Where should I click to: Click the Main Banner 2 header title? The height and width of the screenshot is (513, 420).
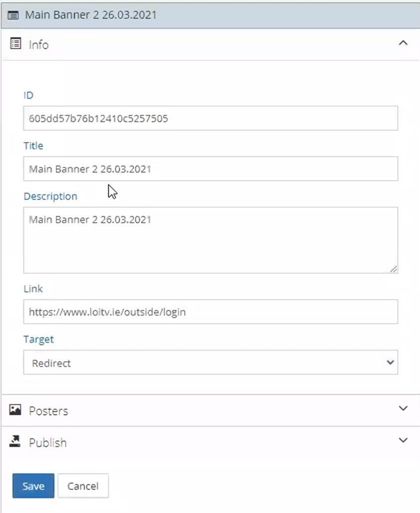pyautogui.click(x=91, y=15)
